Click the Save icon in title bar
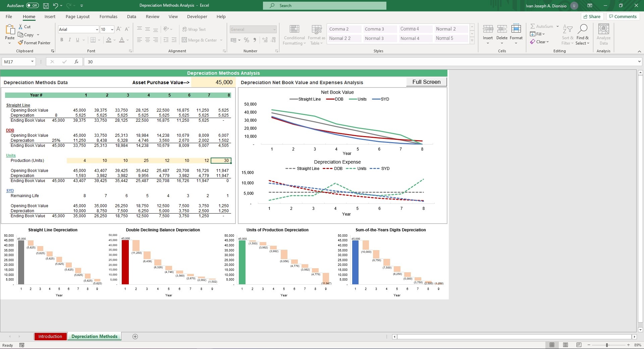 click(x=46, y=6)
